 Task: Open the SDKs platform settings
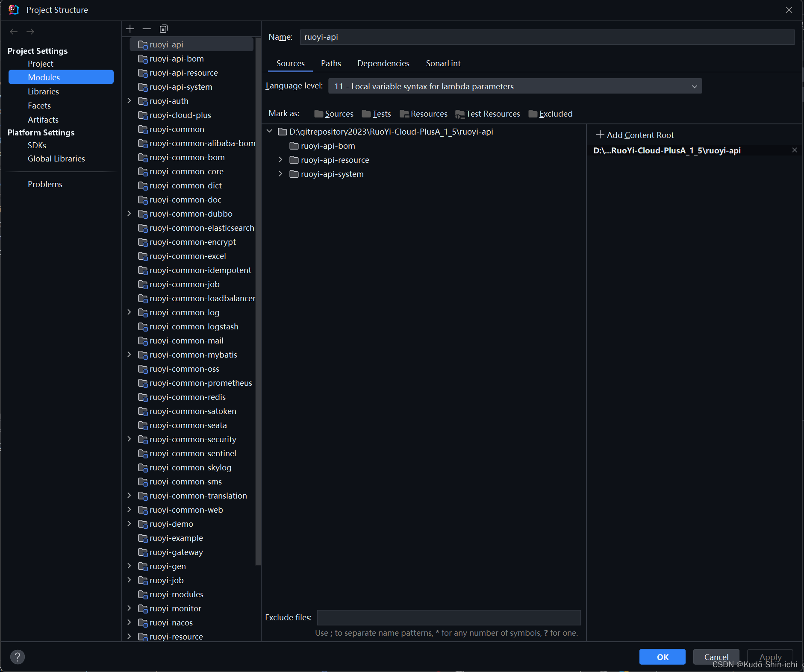37,145
